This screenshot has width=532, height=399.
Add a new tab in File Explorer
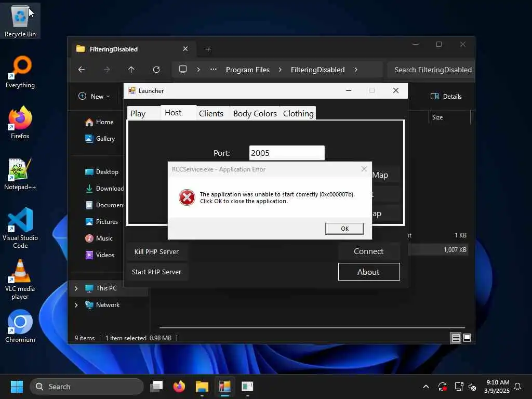(x=208, y=49)
